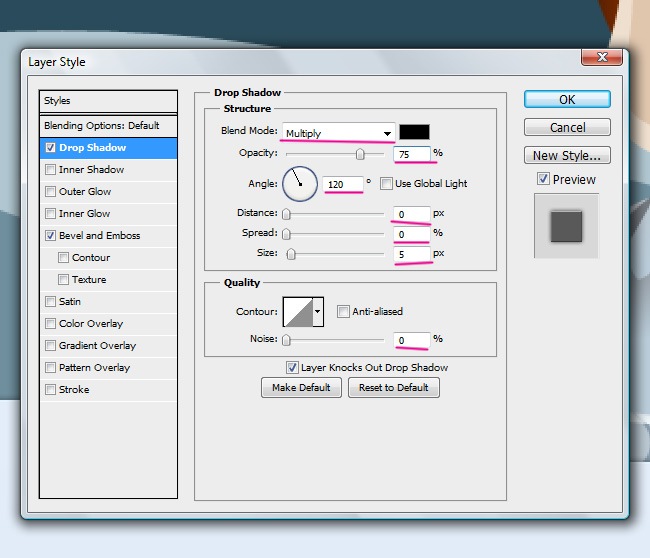Enable the Stroke style checkbox

point(51,390)
